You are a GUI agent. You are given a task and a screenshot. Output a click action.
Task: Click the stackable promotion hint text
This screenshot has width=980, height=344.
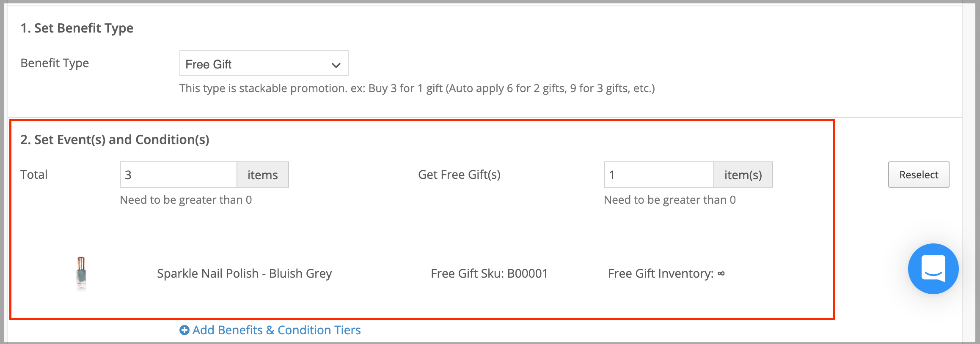click(417, 88)
